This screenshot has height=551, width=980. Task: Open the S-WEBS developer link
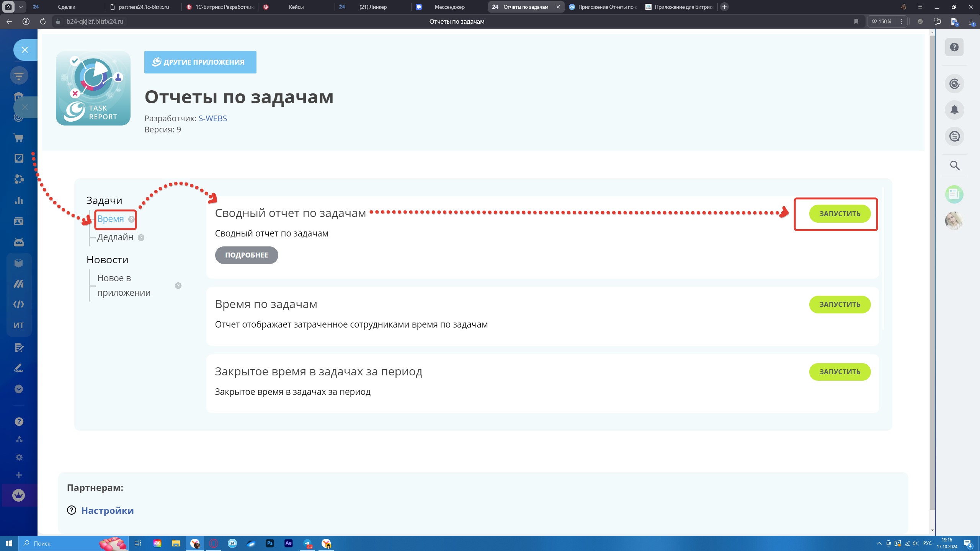[212, 119]
